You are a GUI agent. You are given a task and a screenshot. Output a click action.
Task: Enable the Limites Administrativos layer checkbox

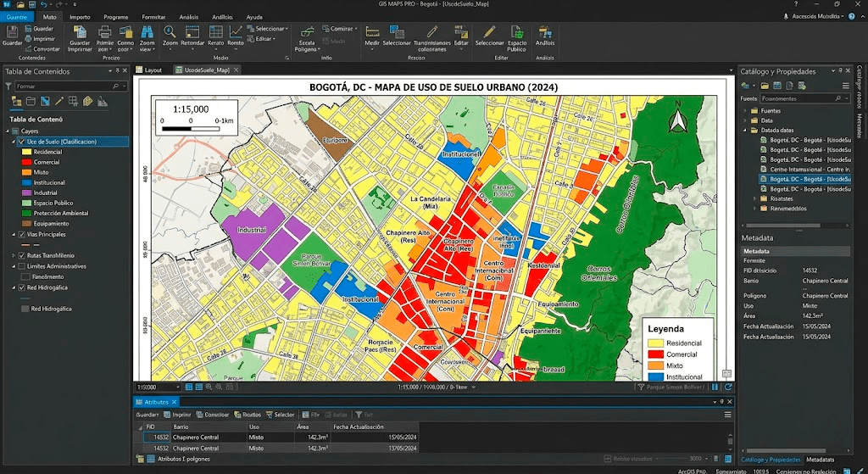pyautogui.click(x=22, y=265)
